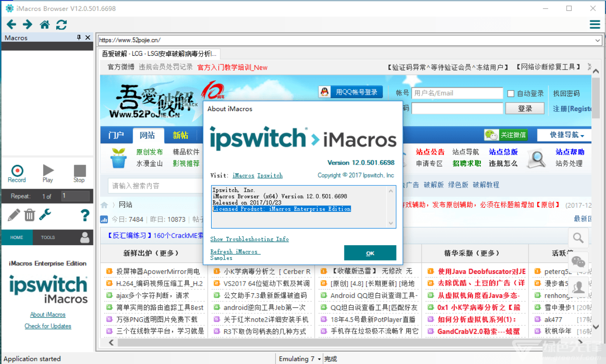Click the floating contact person icon
This screenshot has width=606, height=364.
click(x=578, y=286)
